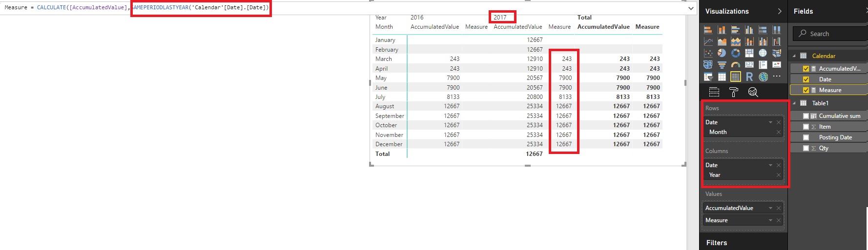Open AccumulatedValue value dropdown arrow
Image resolution: width=868 pixels, height=250 pixels.
click(771, 208)
